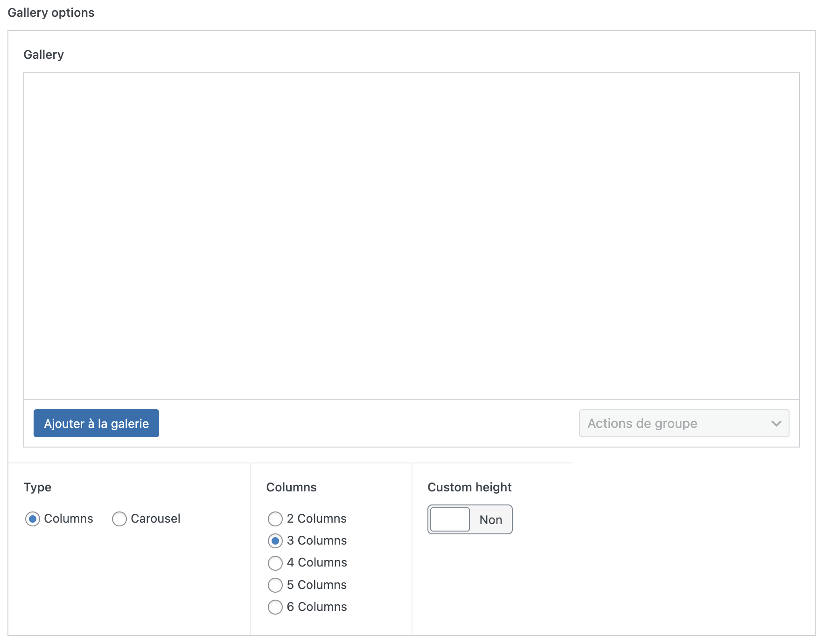Set the gallery to 6 Columns
This screenshot has height=644, width=825.
[x=275, y=607]
